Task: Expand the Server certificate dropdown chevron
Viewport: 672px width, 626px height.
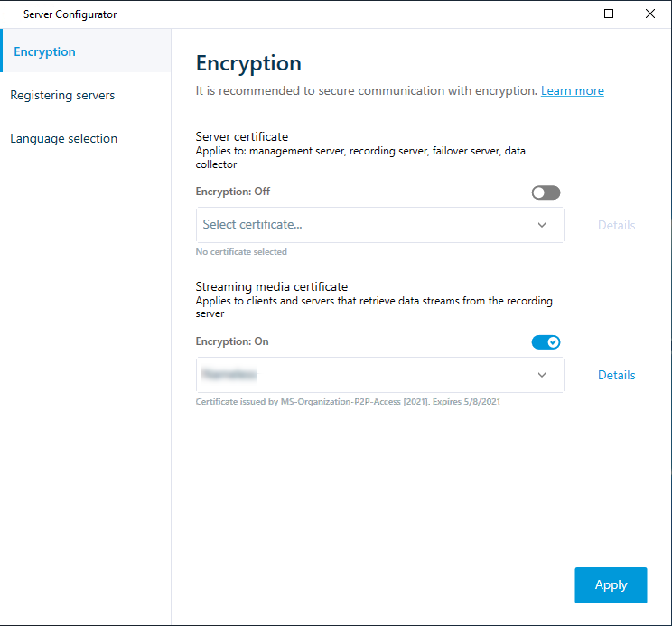Action: [x=542, y=225]
